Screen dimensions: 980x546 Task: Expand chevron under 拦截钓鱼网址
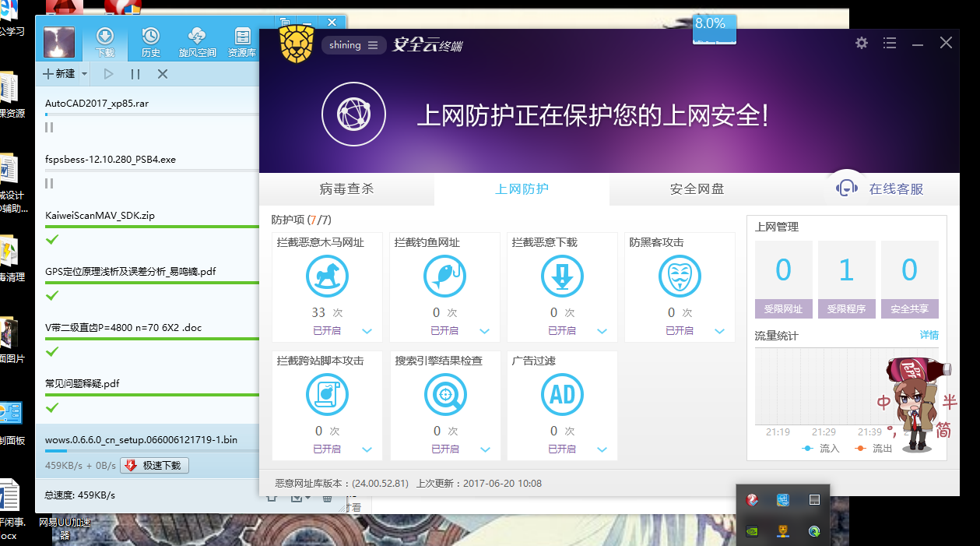coord(485,331)
